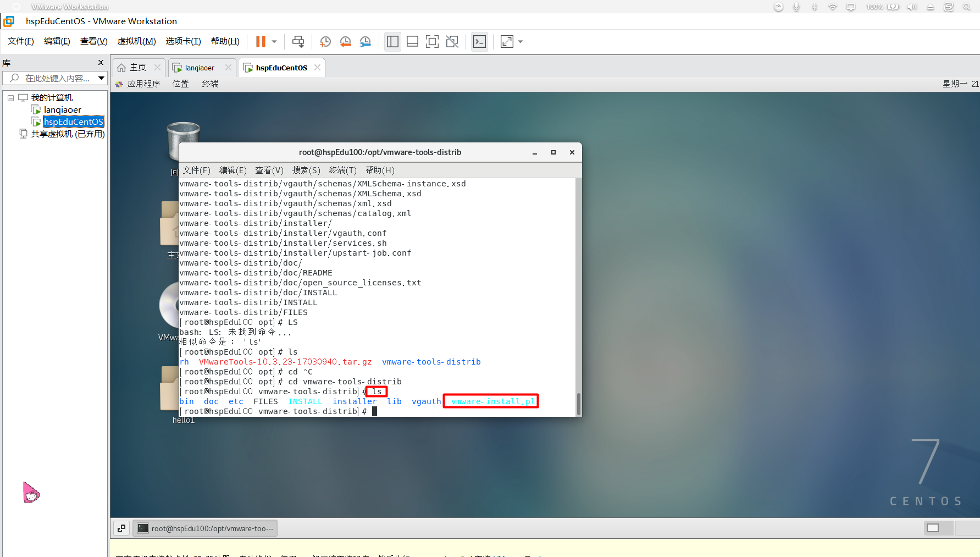Click the VMware Workstation title bar icon
This screenshot has height=557, width=980.
tap(9, 21)
